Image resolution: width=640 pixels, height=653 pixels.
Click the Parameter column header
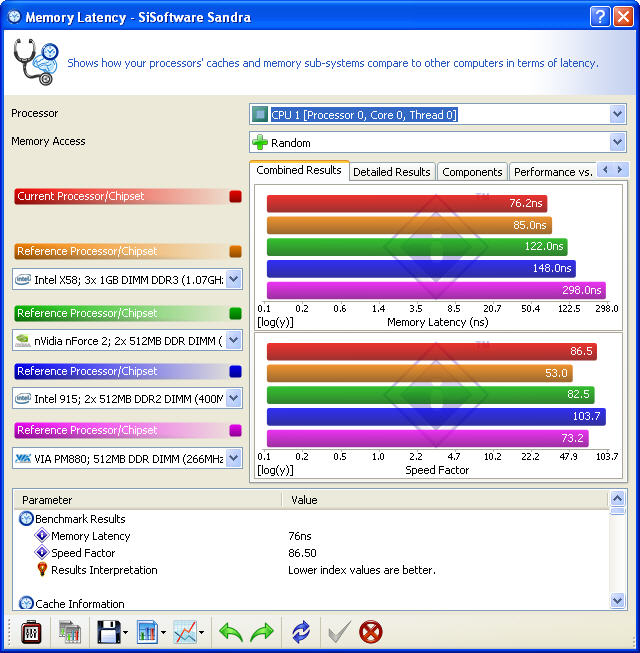[148, 500]
